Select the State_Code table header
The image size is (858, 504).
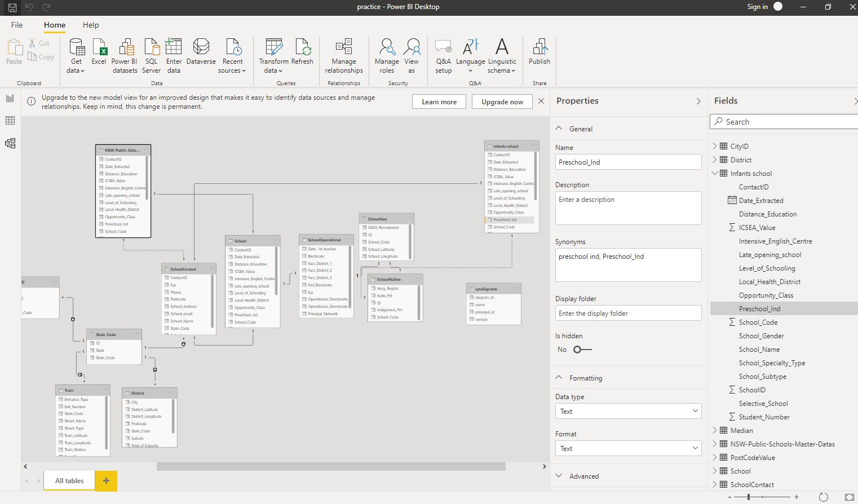[x=114, y=334]
